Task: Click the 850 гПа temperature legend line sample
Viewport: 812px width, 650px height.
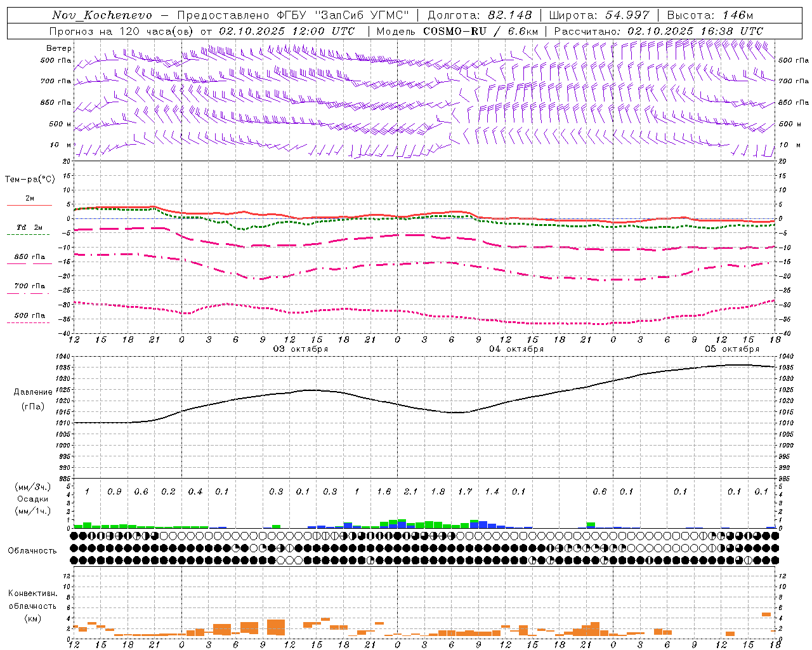Action: 29,263
